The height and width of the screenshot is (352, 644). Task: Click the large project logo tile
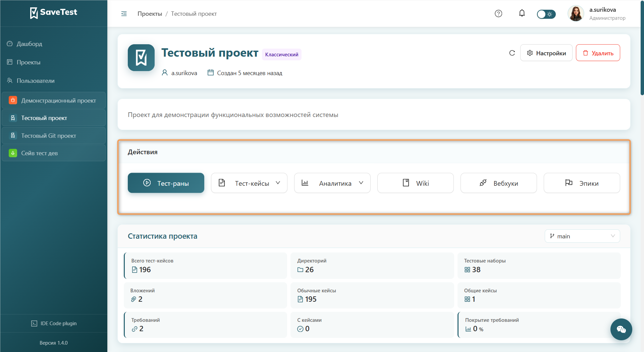coord(141,58)
